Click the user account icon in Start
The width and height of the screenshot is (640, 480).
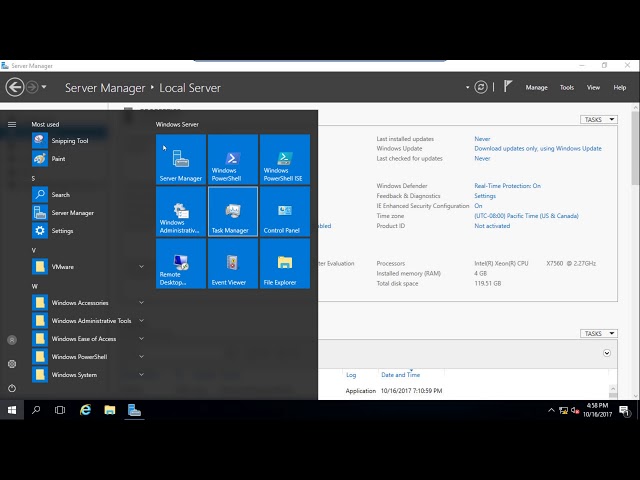coord(12,340)
